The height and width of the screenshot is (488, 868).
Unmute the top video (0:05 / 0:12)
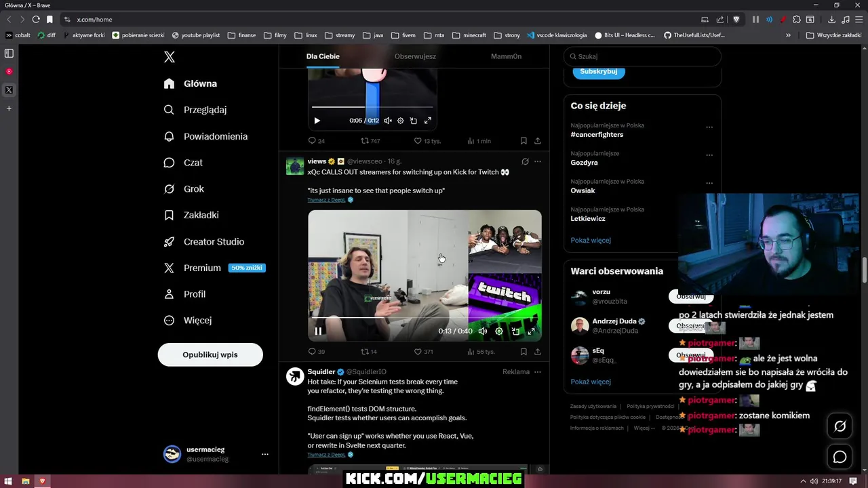point(387,121)
